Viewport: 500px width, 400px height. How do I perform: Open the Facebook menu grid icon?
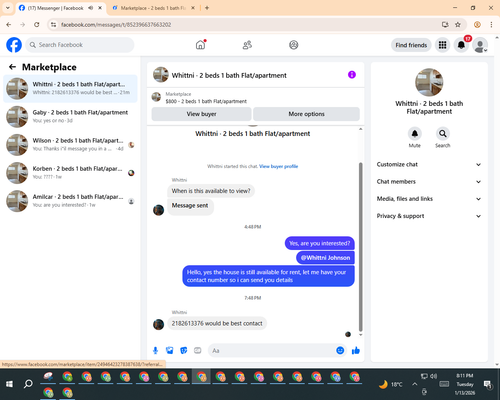coord(442,45)
